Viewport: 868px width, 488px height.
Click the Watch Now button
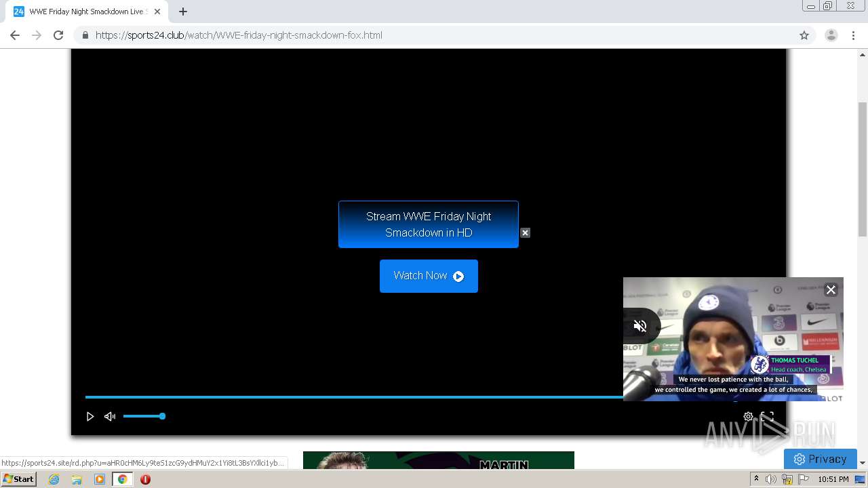pos(429,276)
